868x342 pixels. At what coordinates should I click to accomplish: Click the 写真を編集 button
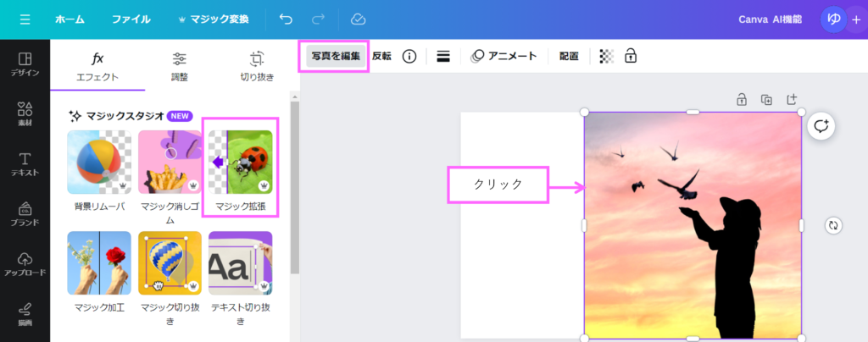point(336,57)
